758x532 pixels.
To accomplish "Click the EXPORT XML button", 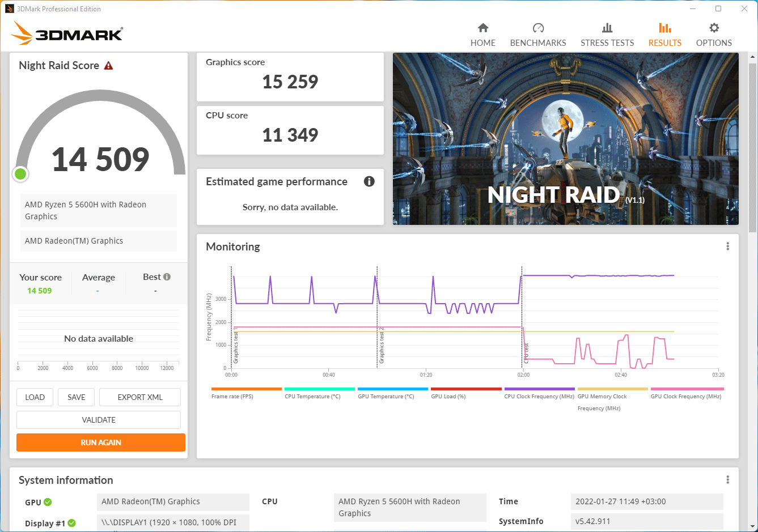I will [x=140, y=397].
